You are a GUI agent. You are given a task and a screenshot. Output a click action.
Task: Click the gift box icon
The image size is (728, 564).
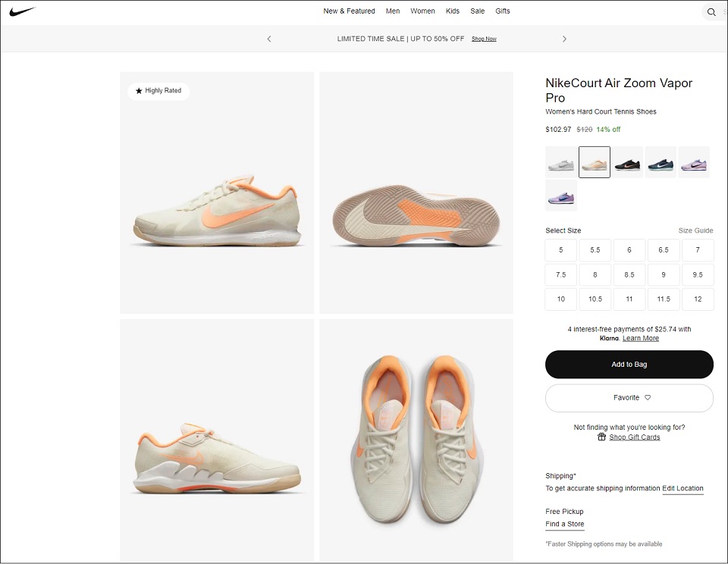(x=601, y=437)
